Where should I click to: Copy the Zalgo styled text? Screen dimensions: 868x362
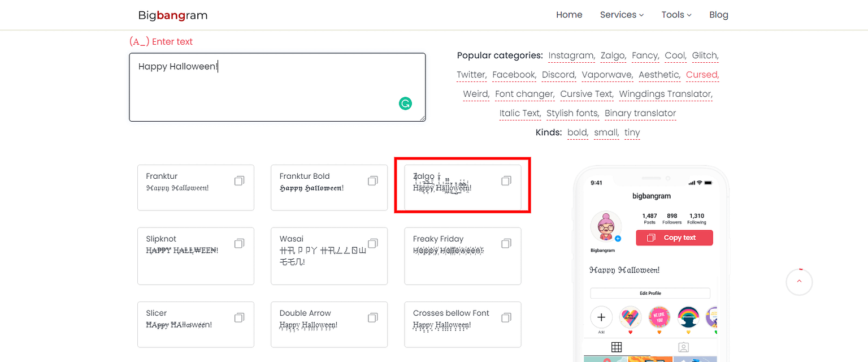click(506, 181)
